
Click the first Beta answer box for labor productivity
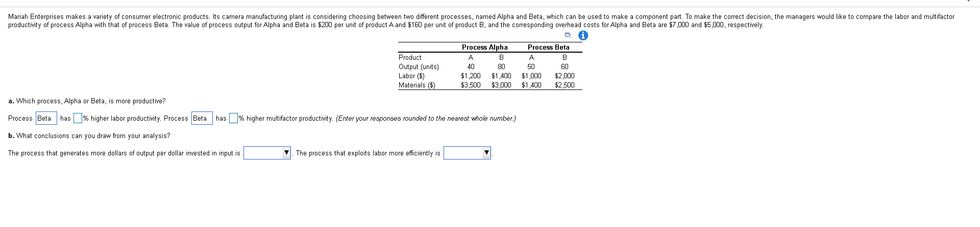pos(46,118)
